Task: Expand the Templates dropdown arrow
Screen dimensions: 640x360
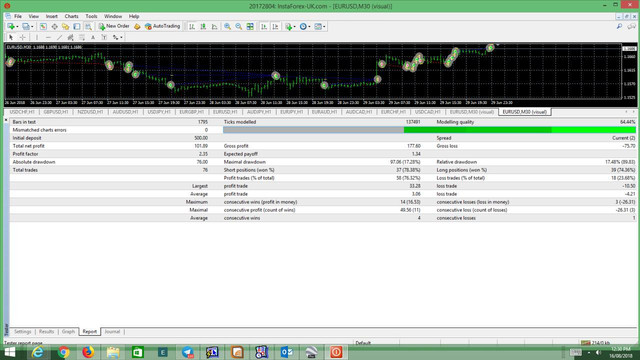Action: pos(324,27)
